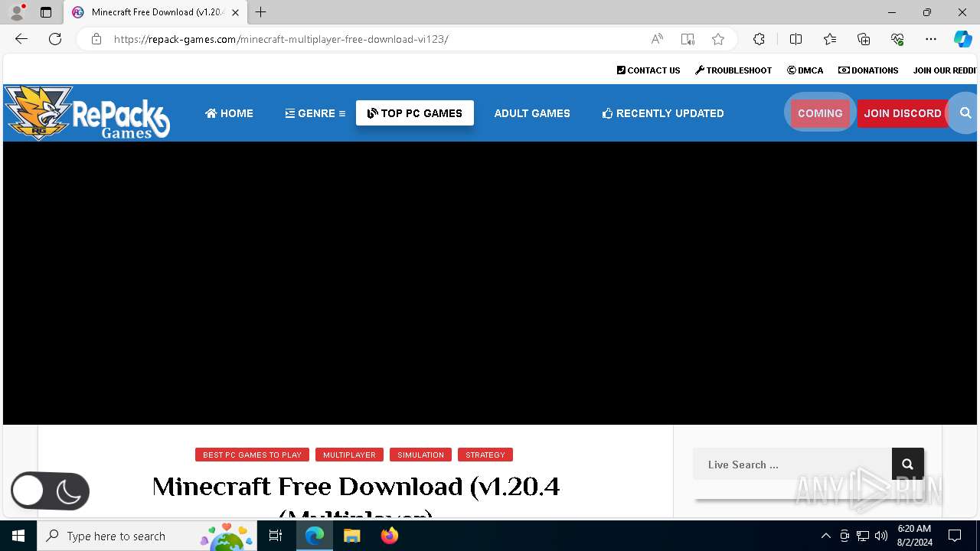
Task: Expand the GENRE menu
Action: coord(315,113)
